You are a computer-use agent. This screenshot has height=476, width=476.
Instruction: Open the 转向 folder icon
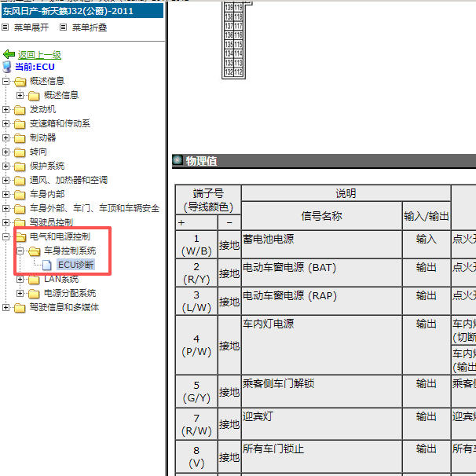coord(20,152)
